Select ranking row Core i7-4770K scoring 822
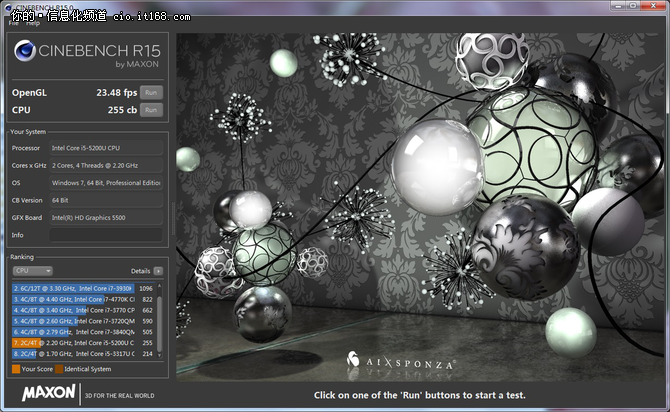 83,299
